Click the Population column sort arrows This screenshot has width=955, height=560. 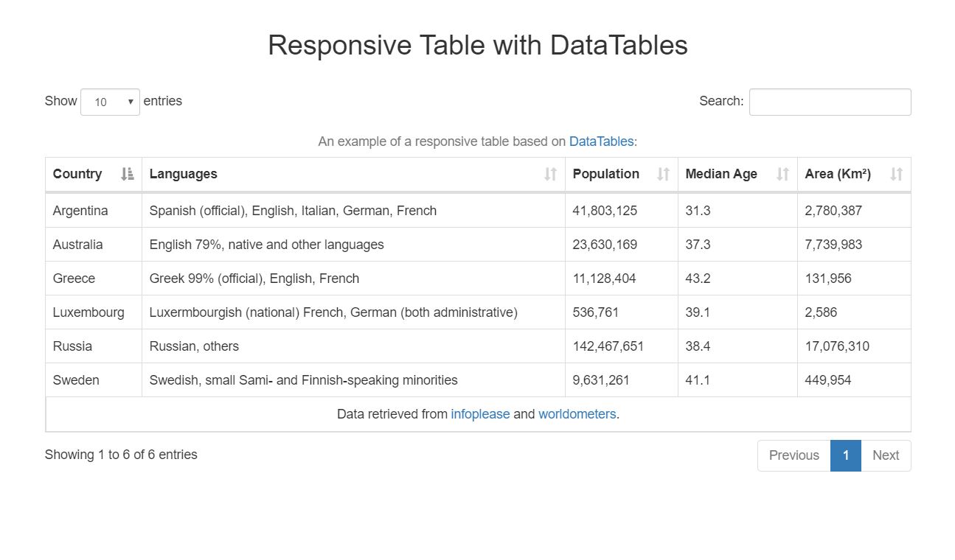663,174
